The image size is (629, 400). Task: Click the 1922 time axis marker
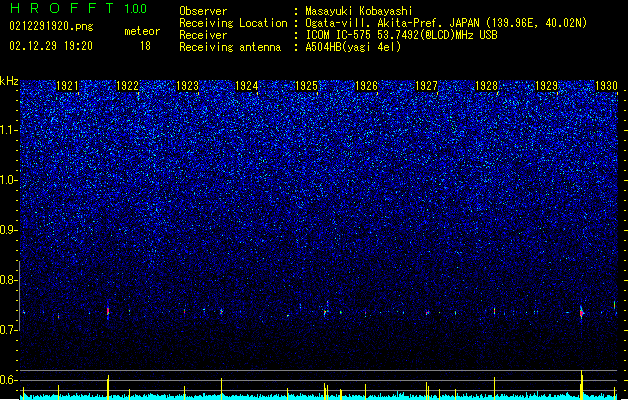click(127, 86)
